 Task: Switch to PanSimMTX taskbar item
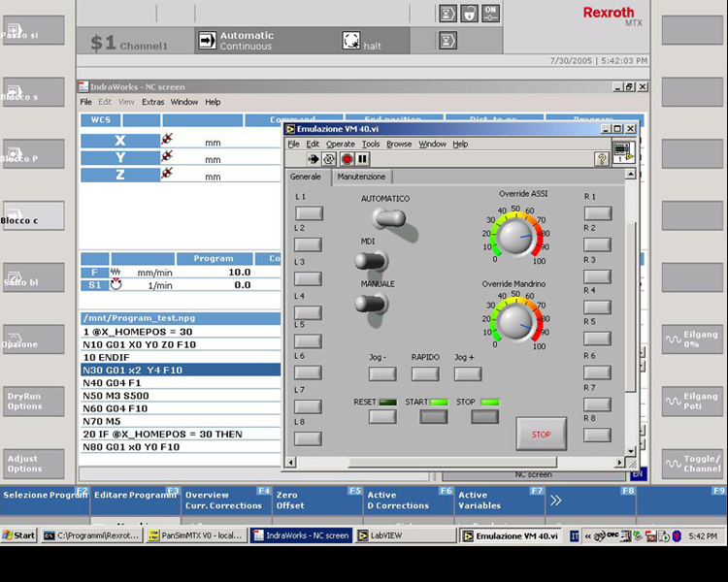[195, 535]
